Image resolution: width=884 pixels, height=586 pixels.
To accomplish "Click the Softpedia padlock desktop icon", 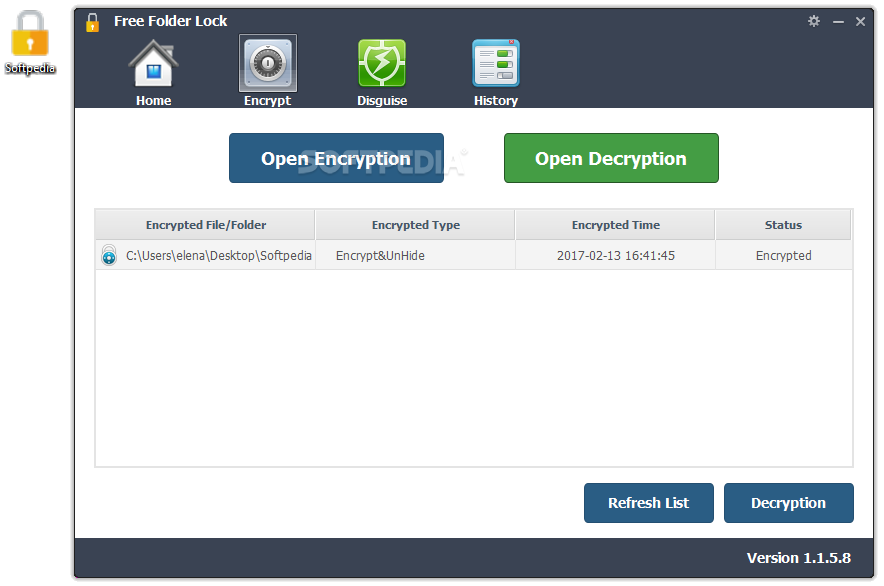I will click(30, 34).
